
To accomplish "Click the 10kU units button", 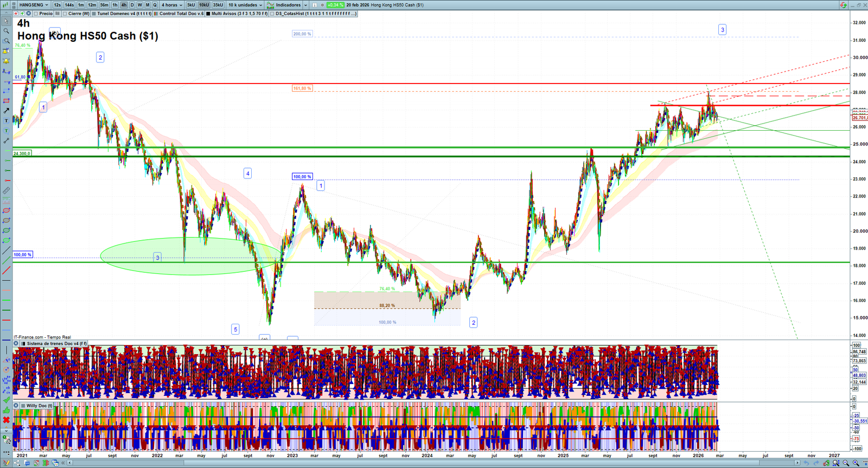I will [x=204, y=5].
